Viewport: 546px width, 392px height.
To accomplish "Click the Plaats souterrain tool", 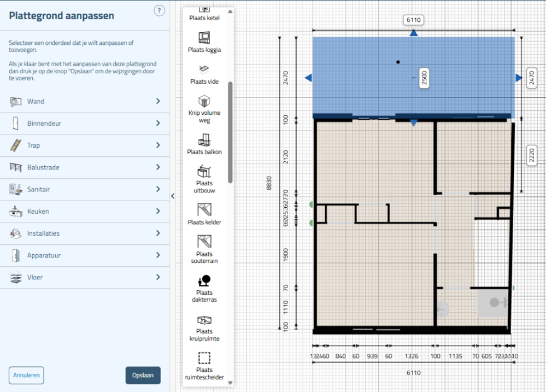I will [204, 242].
